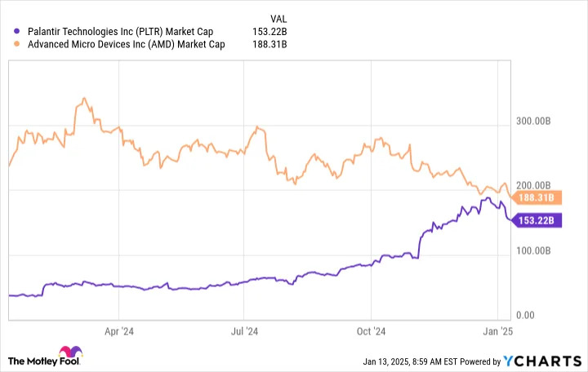Screen dimensions: 588x372
Task: Click the 100.00B y-axis label
Action: tap(533, 250)
